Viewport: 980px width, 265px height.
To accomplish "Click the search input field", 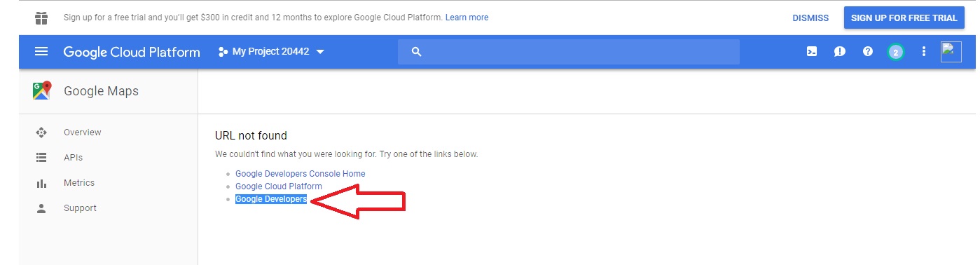I will tap(569, 52).
